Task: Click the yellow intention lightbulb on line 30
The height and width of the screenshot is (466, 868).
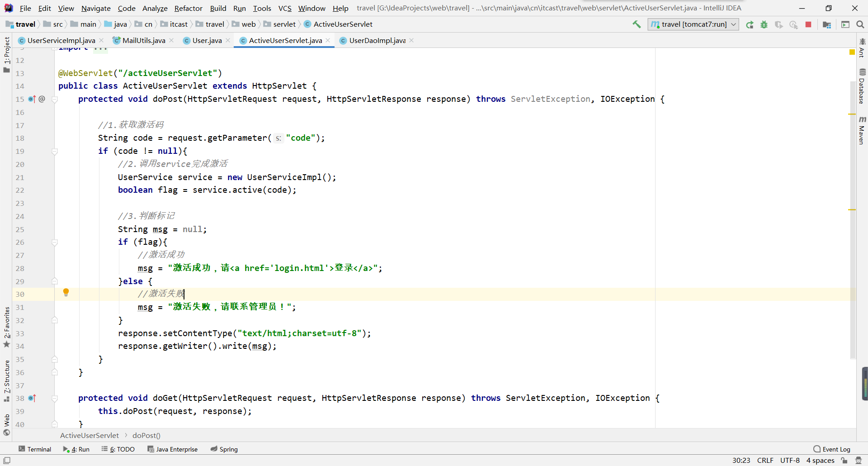Action: pyautogui.click(x=66, y=292)
